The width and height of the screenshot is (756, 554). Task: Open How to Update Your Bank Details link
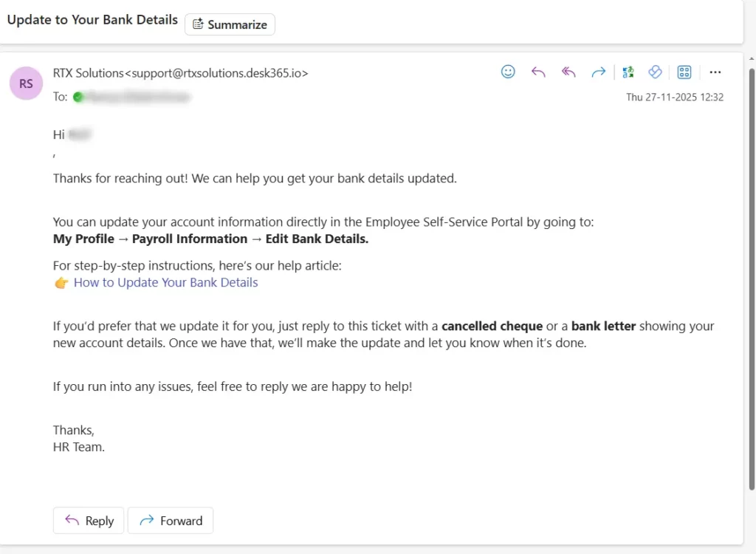tap(165, 282)
